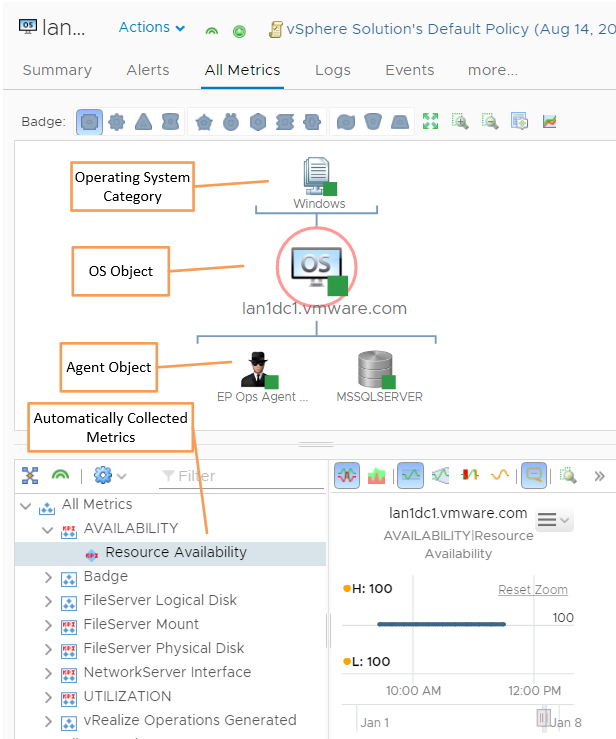Image resolution: width=616 pixels, height=739 pixels.
Task: Toggle the dynamic thresholds button
Action: (x=410, y=476)
